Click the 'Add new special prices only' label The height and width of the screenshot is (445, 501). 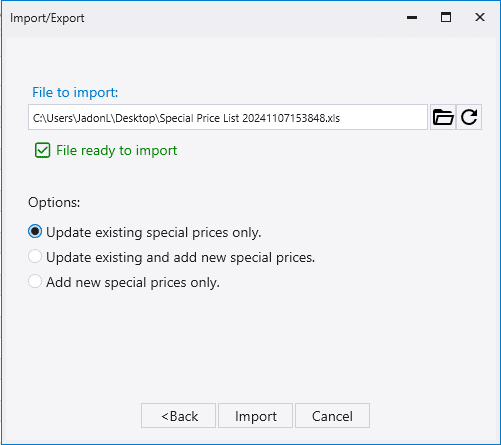pos(133,282)
